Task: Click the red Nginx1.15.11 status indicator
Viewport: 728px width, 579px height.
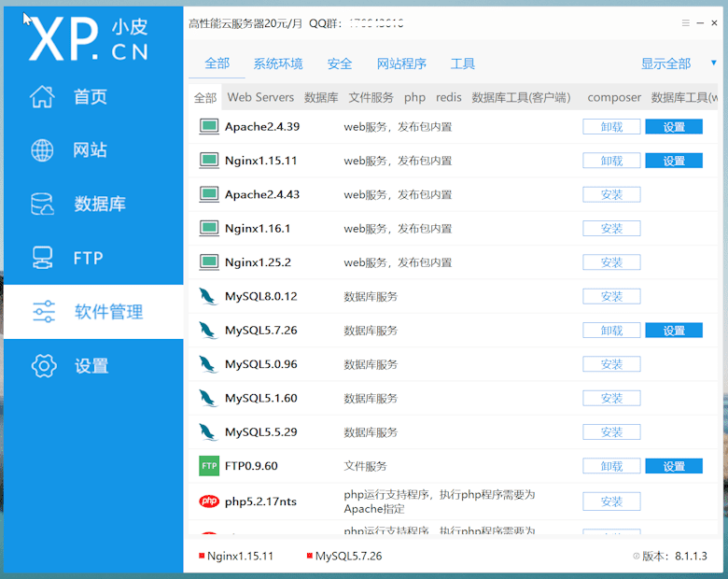Action: [x=202, y=556]
